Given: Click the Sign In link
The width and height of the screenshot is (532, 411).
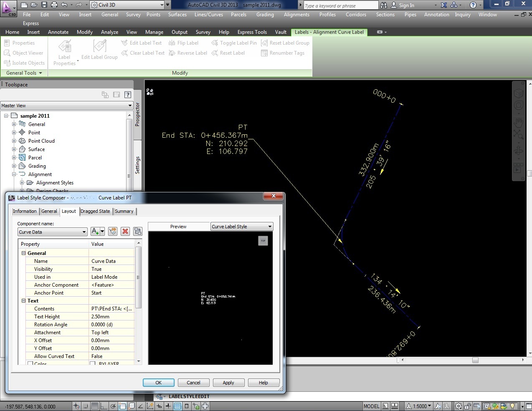Looking at the screenshot, I should point(406,5).
